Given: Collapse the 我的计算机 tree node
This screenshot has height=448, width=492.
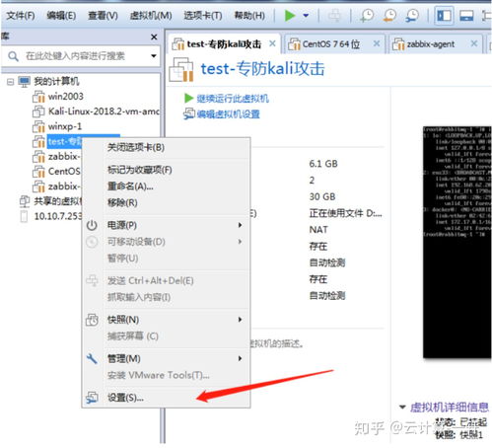Looking at the screenshot, I should tap(11, 82).
